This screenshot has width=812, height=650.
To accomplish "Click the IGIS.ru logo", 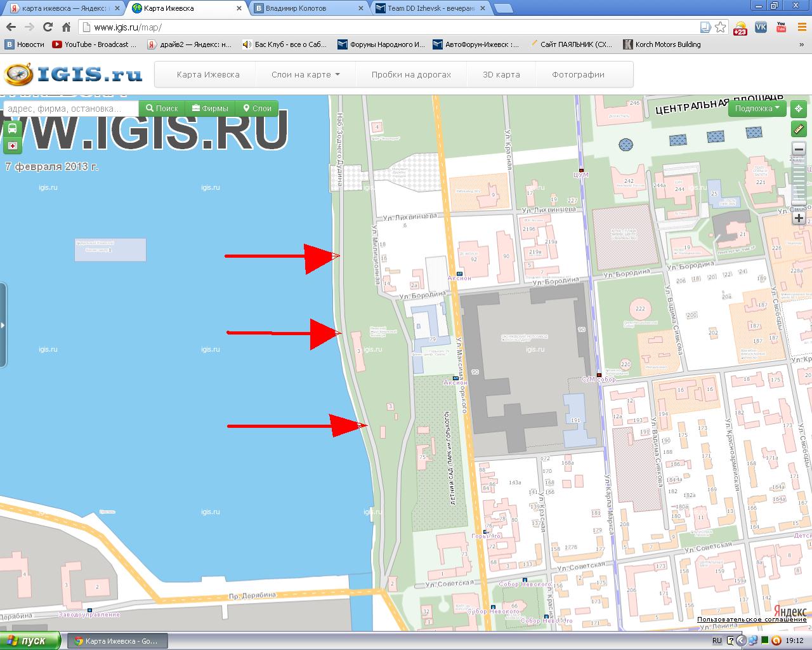I will pyautogui.click(x=72, y=74).
